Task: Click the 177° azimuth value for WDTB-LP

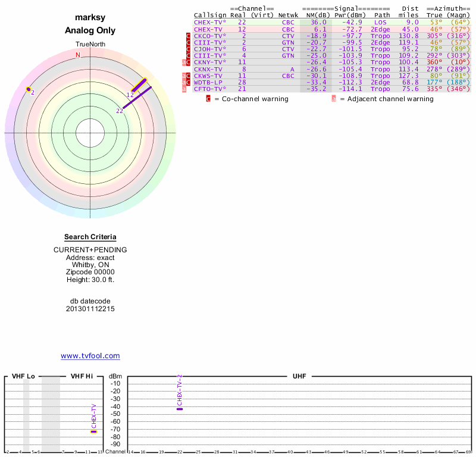Action: [434, 82]
